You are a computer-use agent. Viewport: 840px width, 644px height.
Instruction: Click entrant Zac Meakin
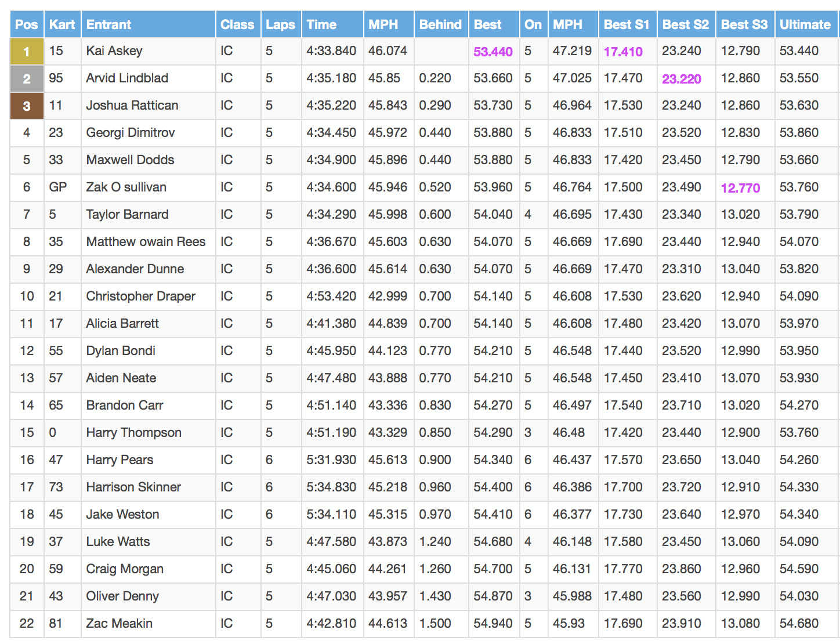point(120,624)
